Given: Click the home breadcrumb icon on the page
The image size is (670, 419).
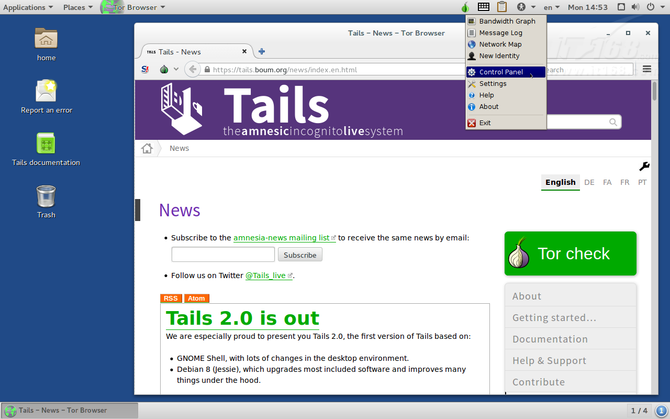Looking at the screenshot, I should (147, 148).
